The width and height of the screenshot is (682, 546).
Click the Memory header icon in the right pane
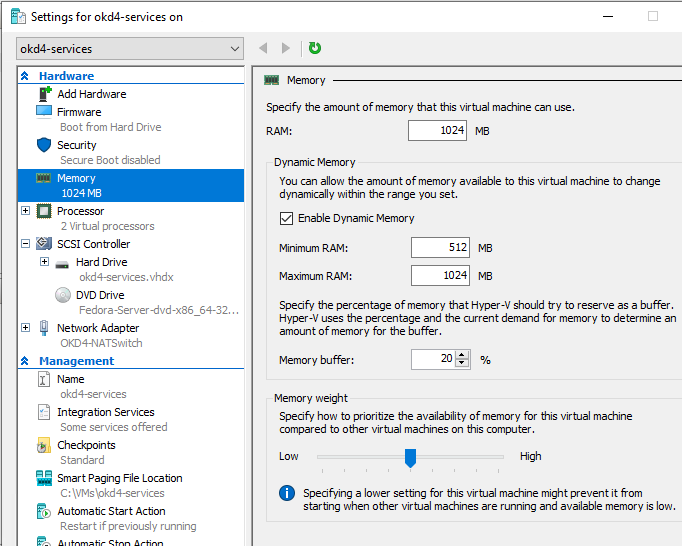tap(271, 80)
